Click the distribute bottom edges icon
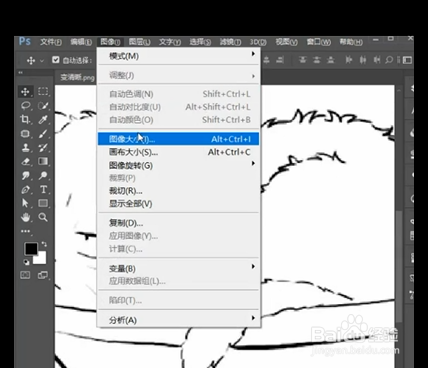This screenshot has width=428, height=368. 331,60
